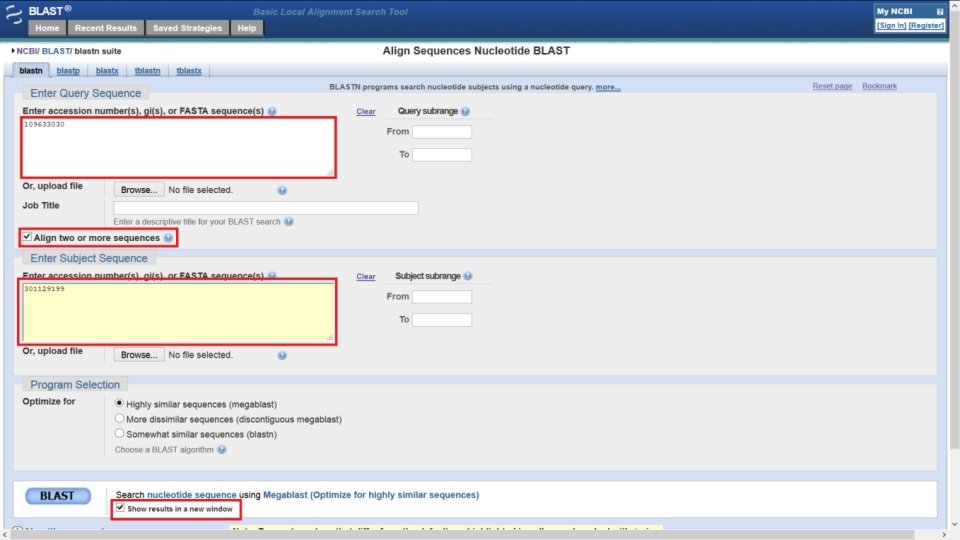Open Recent Results

coord(106,28)
